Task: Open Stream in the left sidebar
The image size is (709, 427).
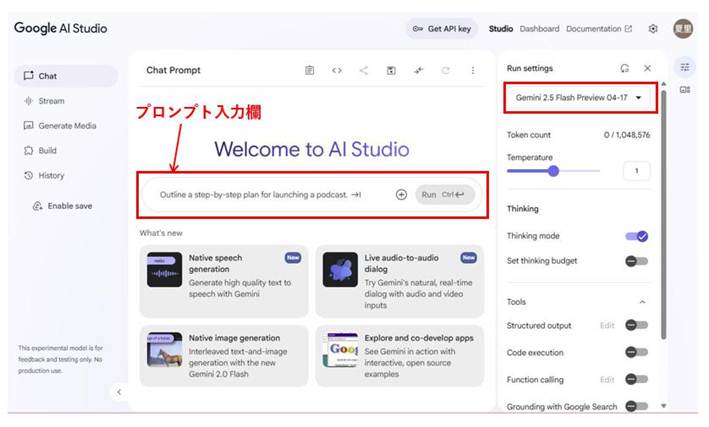Action: click(x=51, y=101)
